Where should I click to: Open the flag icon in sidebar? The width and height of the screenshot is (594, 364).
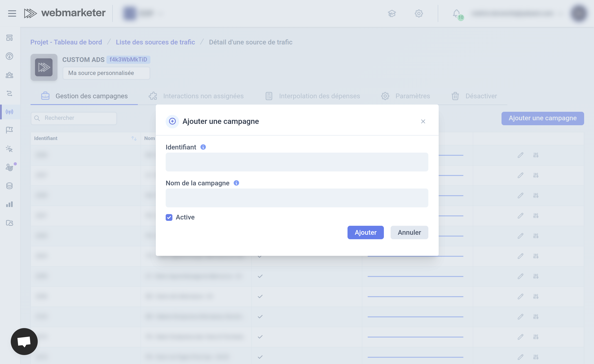[x=9, y=130]
